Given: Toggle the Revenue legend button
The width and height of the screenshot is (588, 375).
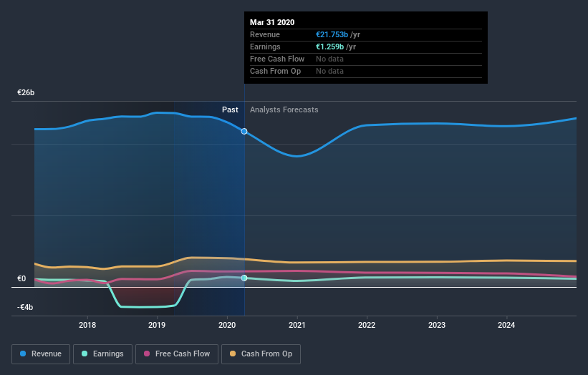Looking at the screenshot, I should (x=41, y=354).
